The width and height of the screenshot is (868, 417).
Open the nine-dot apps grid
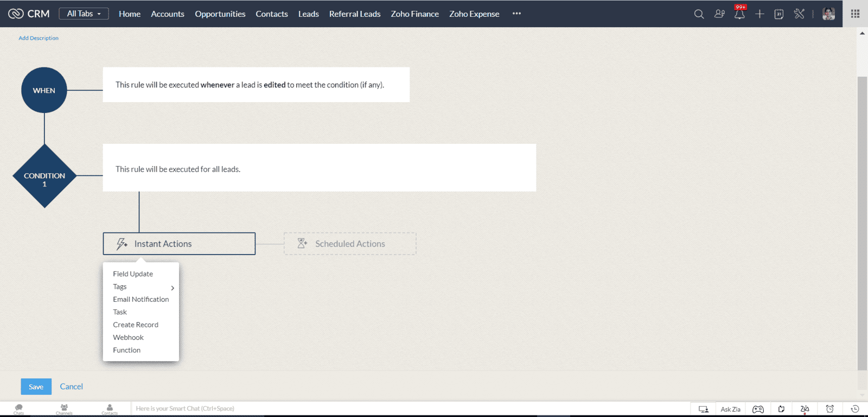click(856, 14)
